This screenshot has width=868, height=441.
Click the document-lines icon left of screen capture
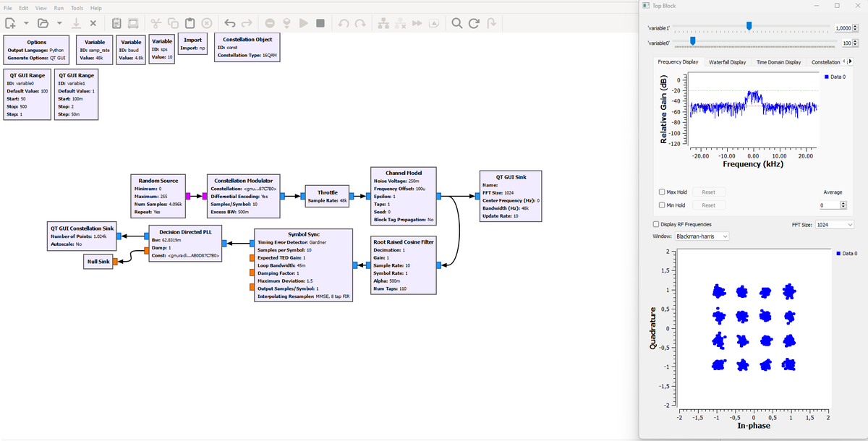point(116,23)
